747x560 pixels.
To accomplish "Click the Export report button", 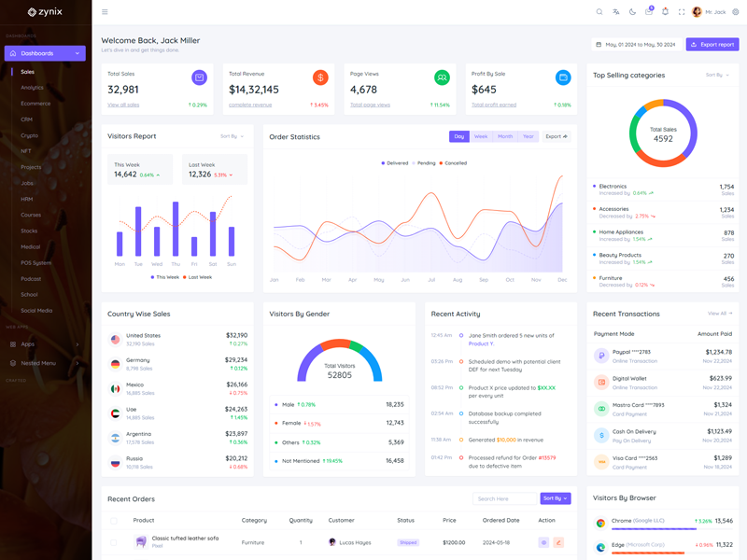I will pos(712,45).
